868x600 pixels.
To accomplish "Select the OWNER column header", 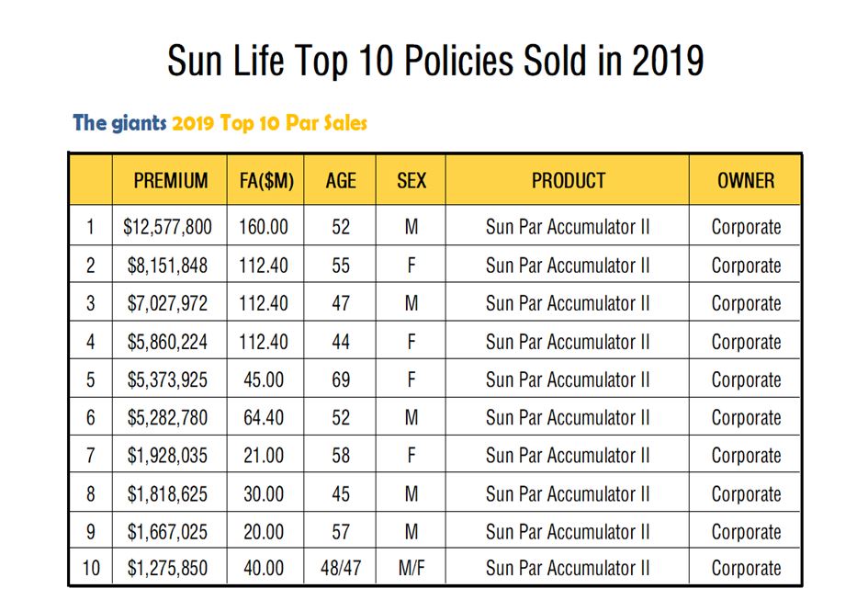I will [745, 180].
